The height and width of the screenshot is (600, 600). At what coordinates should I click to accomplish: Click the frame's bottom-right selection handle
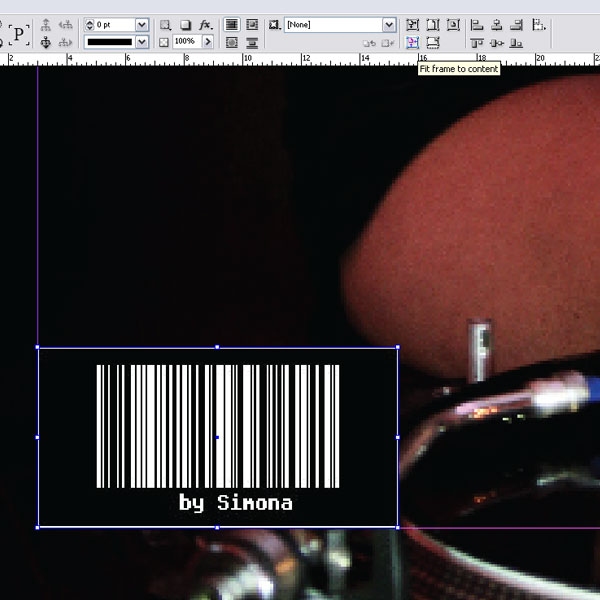(x=398, y=528)
